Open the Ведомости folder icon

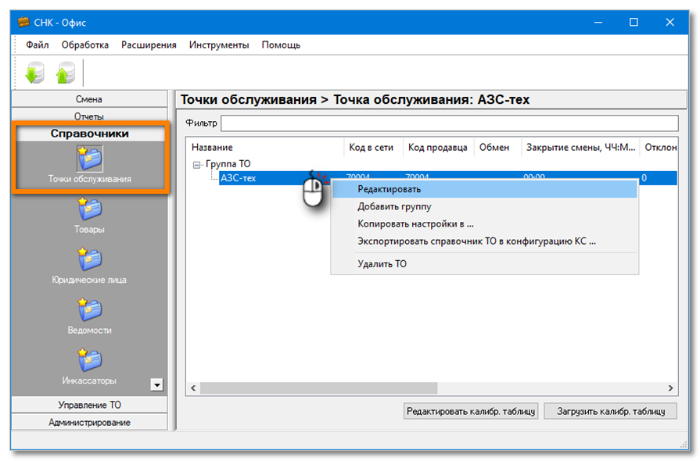[x=89, y=310]
